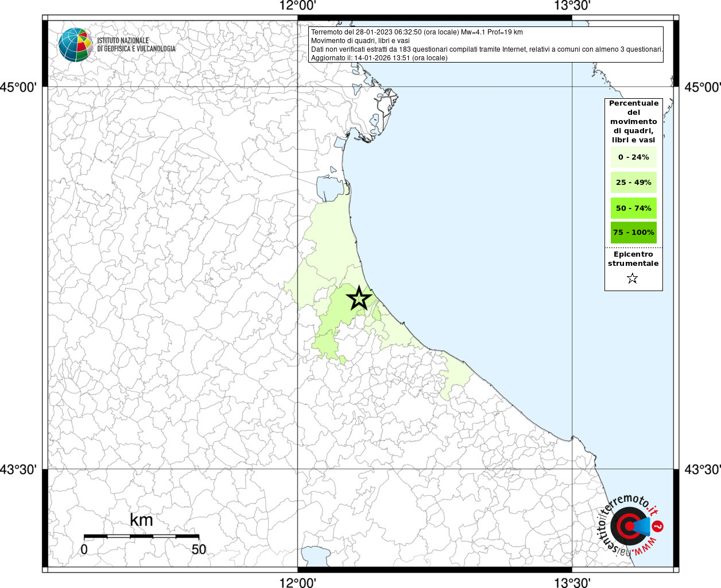This screenshot has height=588, width=721.
Task: Click the bottom 13°30' longitude label
Action: pyautogui.click(x=572, y=582)
